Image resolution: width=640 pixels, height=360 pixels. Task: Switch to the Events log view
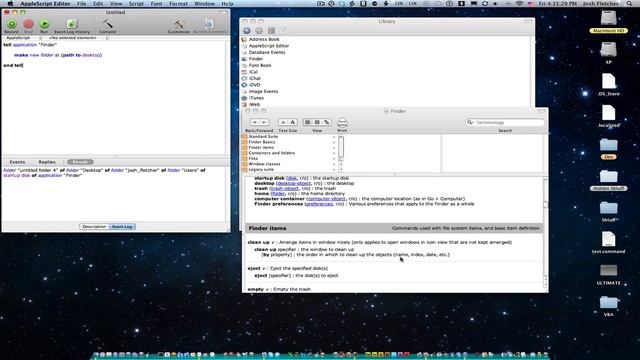(18, 162)
